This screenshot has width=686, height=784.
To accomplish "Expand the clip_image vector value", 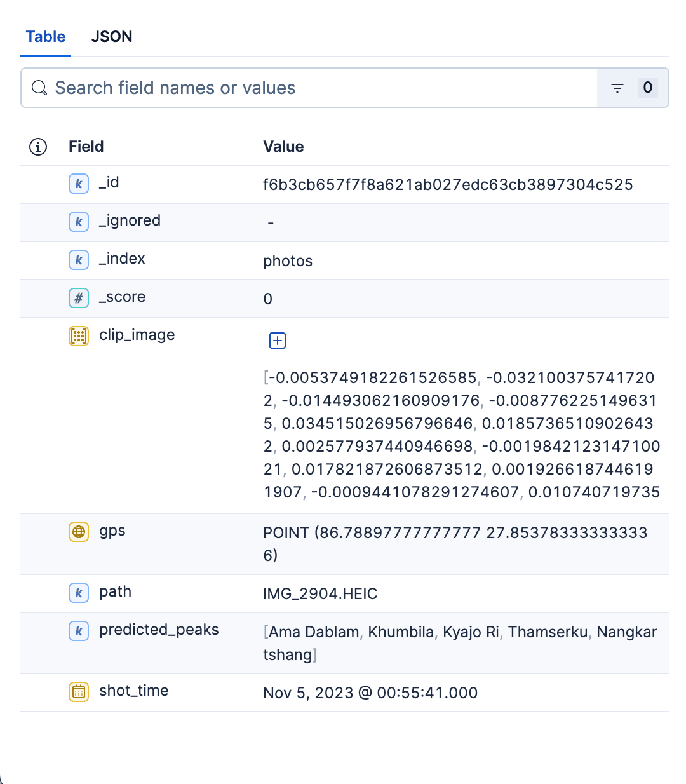I will coord(277,341).
